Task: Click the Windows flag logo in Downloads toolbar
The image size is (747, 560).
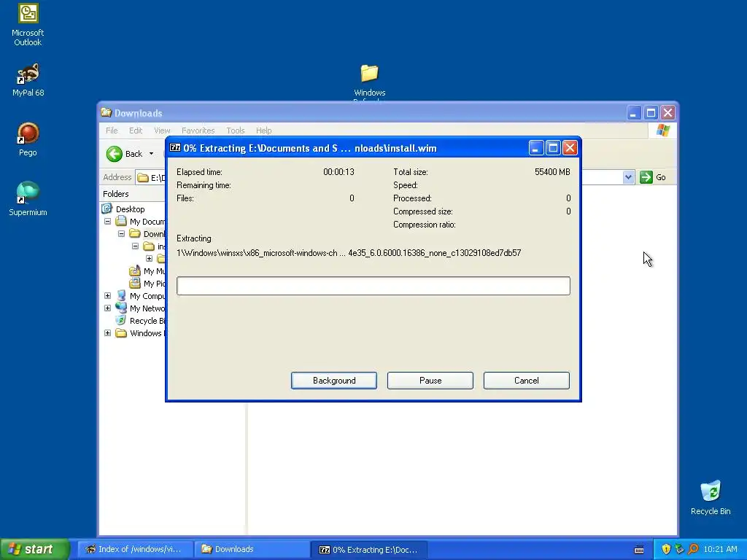Action: point(662,130)
